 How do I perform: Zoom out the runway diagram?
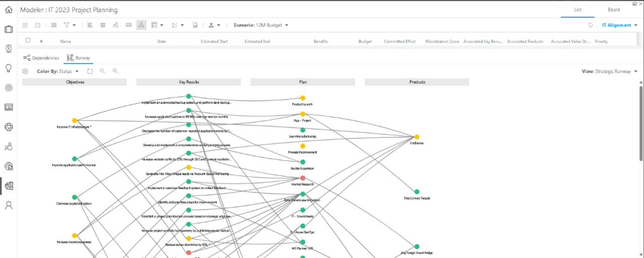tap(103, 72)
